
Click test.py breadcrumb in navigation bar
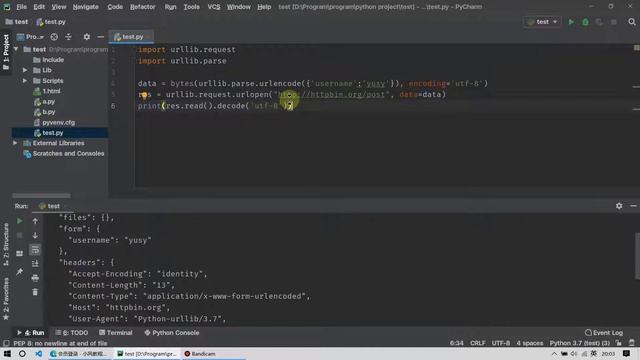(51, 22)
